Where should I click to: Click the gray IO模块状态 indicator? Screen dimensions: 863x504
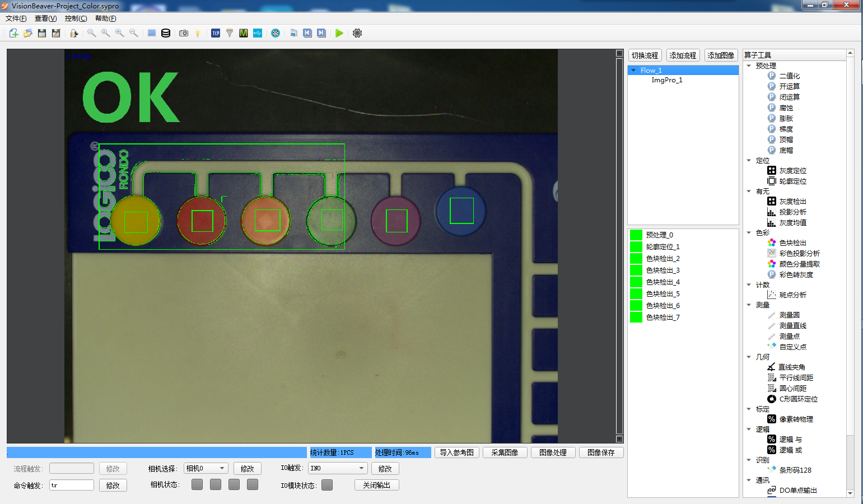[327, 485]
